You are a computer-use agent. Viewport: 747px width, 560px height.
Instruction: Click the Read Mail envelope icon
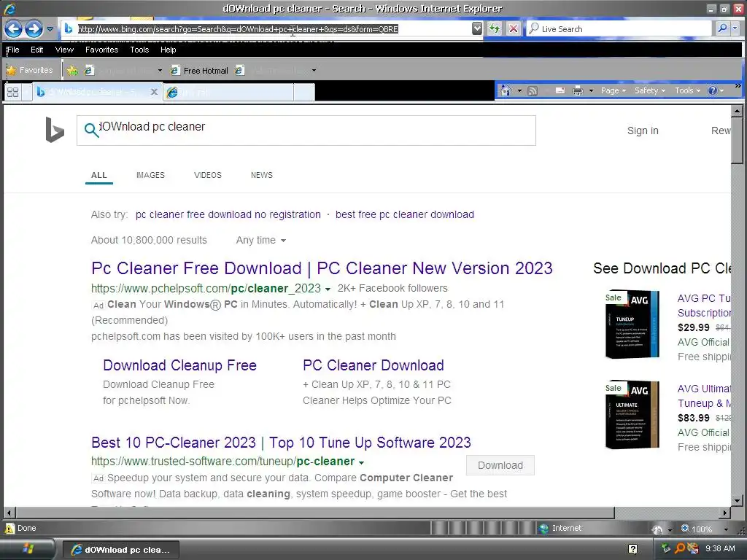[560, 90]
